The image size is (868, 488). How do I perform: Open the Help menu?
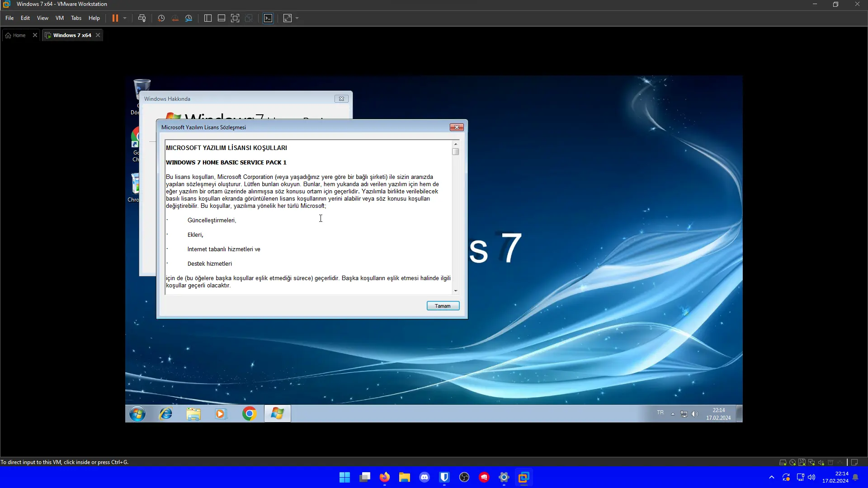coord(94,18)
